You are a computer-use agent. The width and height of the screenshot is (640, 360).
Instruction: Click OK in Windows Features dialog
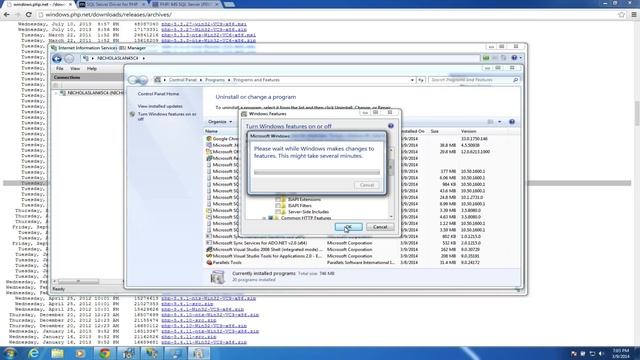(x=349, y=227)
